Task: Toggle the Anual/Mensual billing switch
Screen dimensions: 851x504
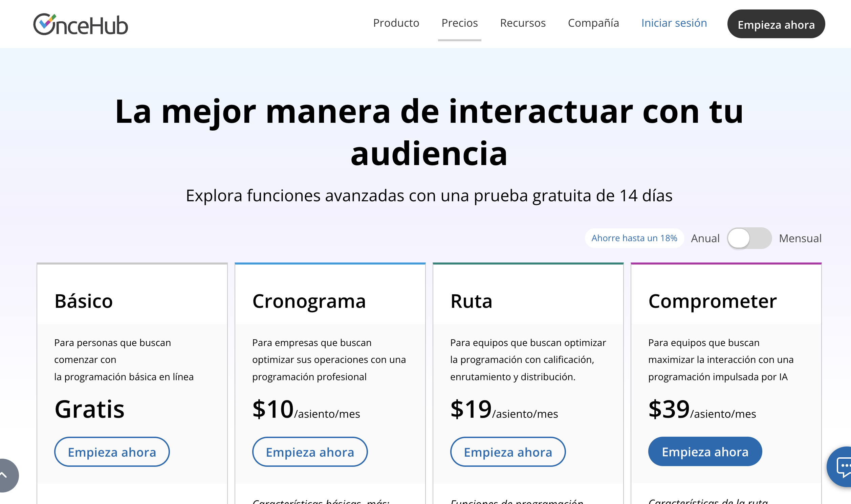Action: [x=749, y=238]
